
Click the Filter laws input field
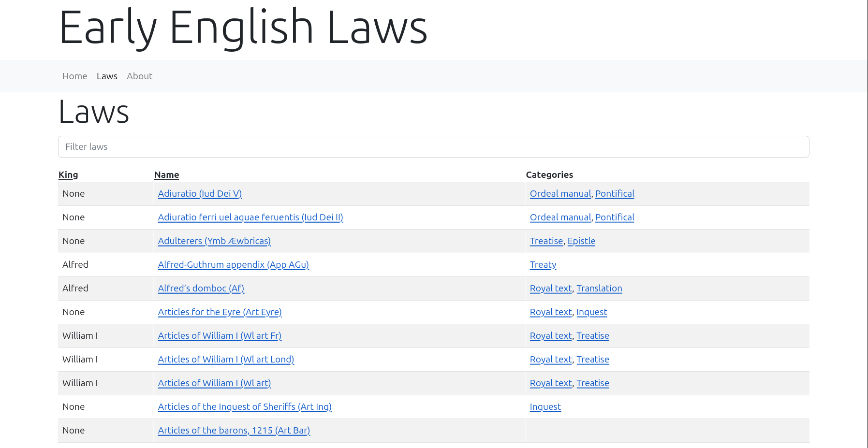coord(433,147)
